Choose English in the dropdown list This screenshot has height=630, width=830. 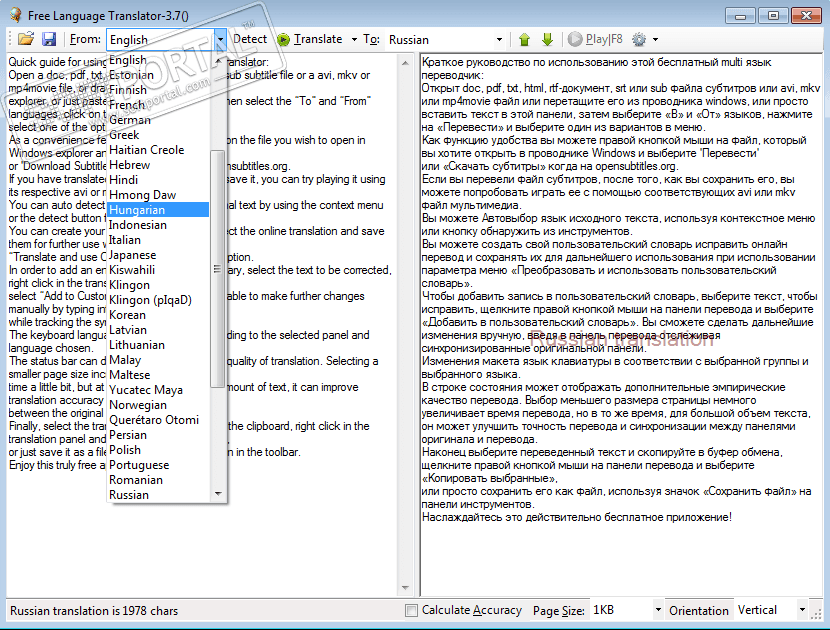[x=158, y=60]
